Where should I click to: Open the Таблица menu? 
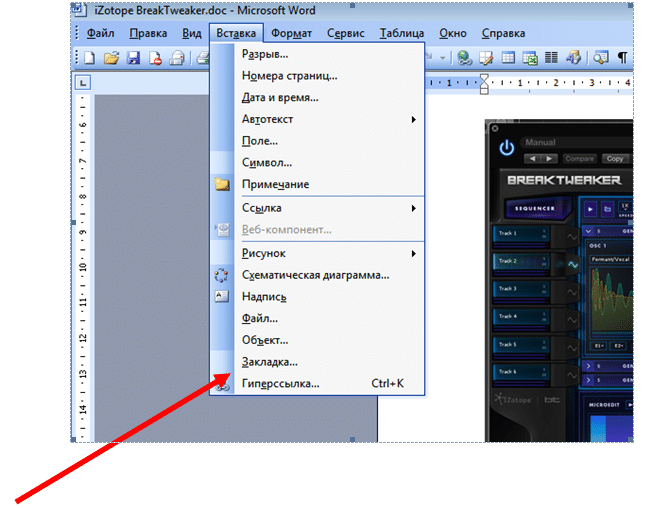tap(402, 33)
